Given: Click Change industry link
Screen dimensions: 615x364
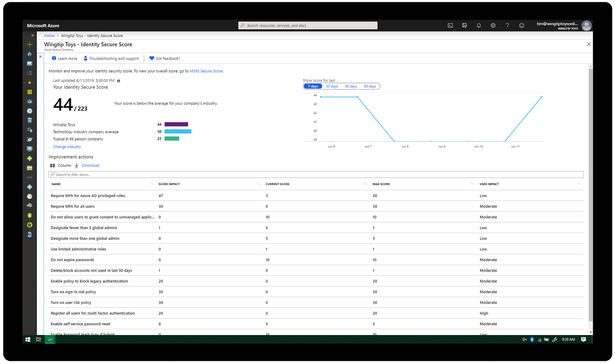Looking at the screenshot, I should pyautogui.click(x=67, y=146).
